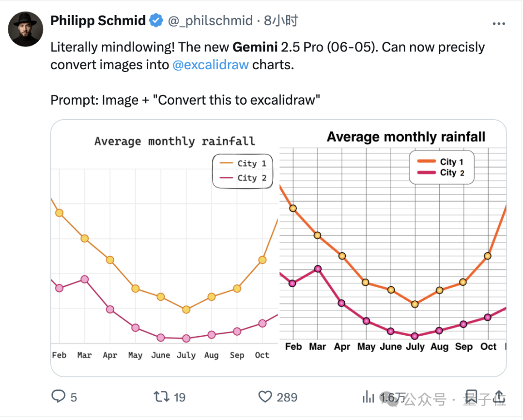Click the @_philschmid handle
Viewport: 523px width, 420px height.
[x=210, y=21]
